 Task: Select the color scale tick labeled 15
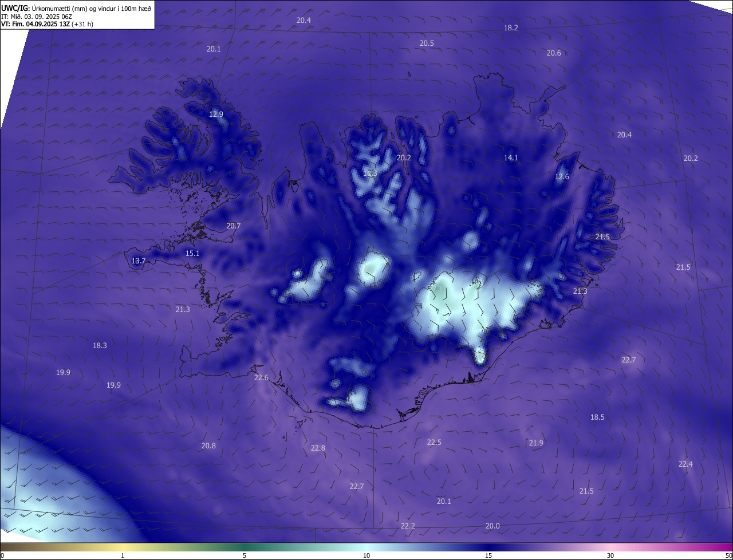[x=488, y=555]
